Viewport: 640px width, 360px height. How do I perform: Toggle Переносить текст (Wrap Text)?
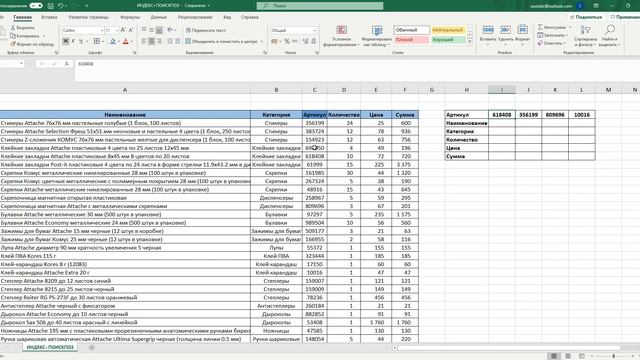click(206, 30)
